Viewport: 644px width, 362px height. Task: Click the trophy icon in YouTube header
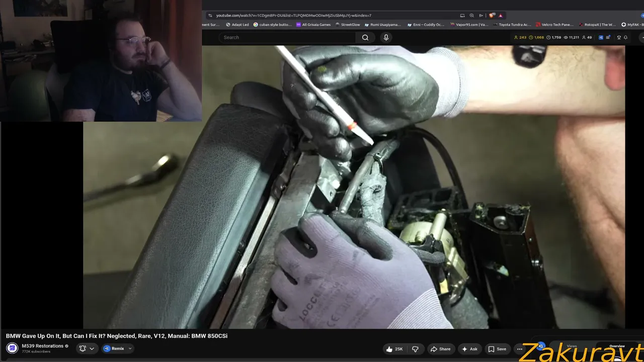[x=619, y=37]
